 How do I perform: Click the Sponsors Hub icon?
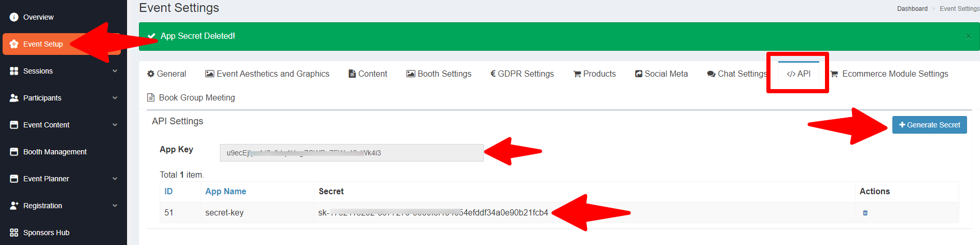(14, 233)
